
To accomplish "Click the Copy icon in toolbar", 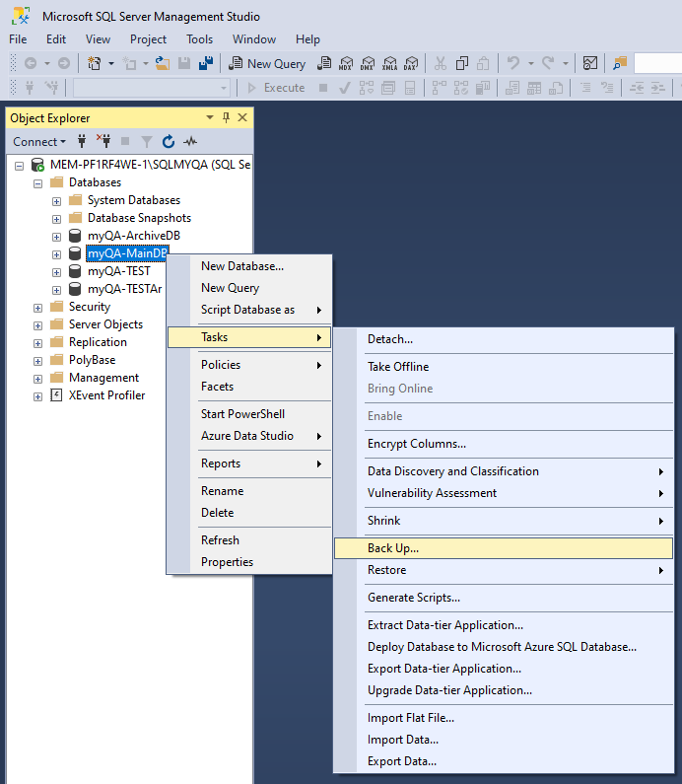I will coord(462,63).
